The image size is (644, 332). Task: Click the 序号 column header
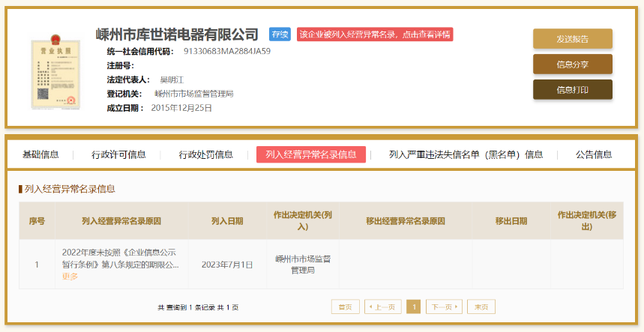coord(37,221)
